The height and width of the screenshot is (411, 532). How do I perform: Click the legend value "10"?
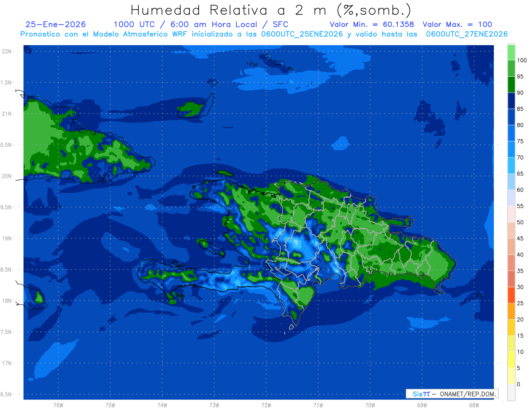tap(520, 352)
